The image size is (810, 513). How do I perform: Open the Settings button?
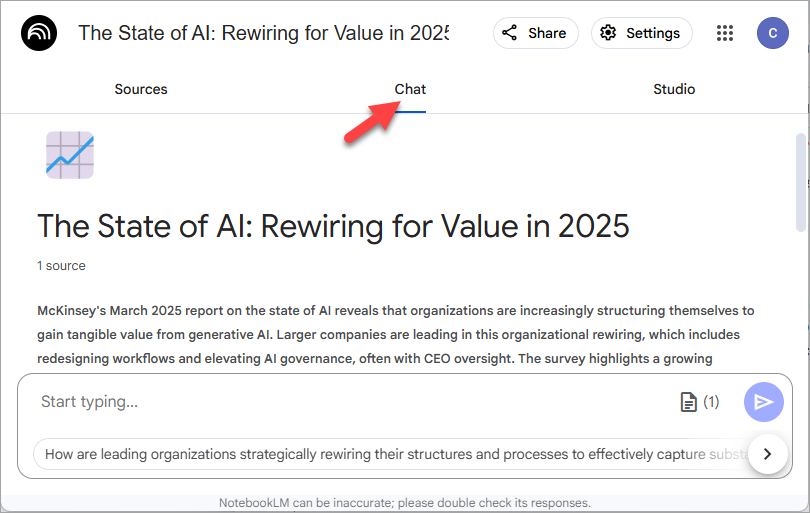point(642,33)
